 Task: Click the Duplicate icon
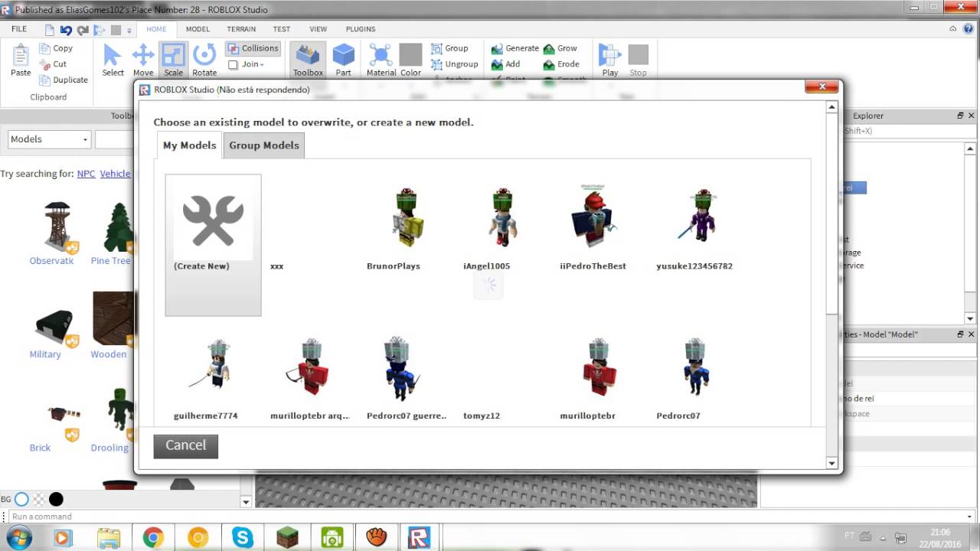[44, 80]
